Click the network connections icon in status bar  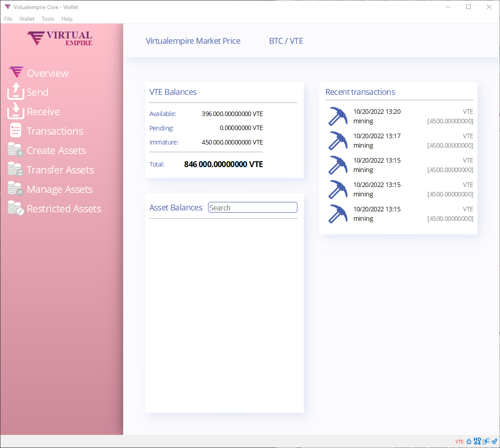coord(486,441)
